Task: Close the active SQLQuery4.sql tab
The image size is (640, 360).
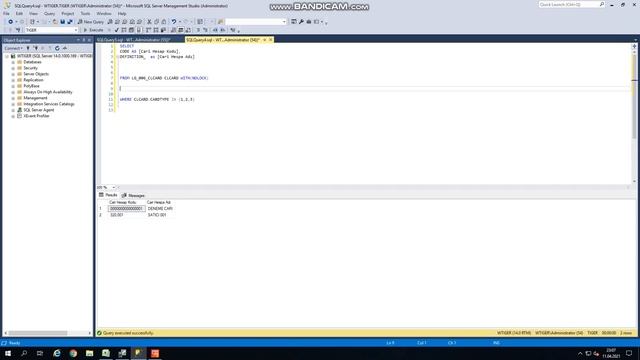Action: [270, 40]
